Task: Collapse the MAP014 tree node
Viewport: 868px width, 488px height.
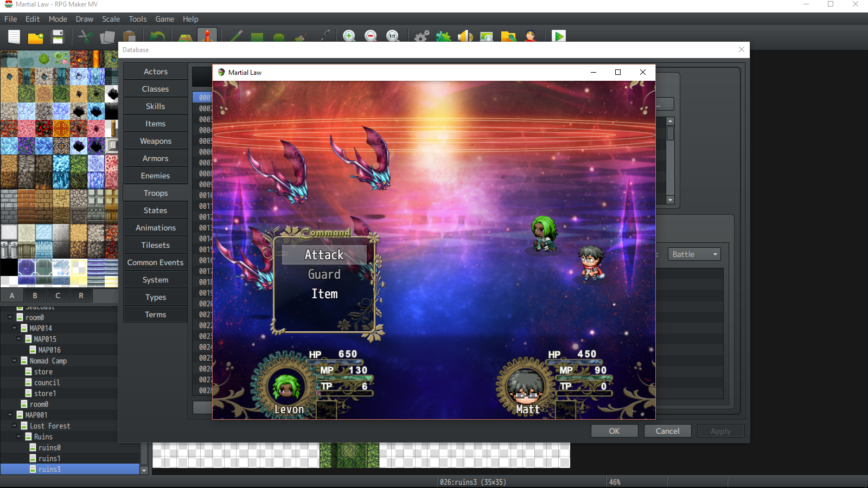Action: coord(15,328)
